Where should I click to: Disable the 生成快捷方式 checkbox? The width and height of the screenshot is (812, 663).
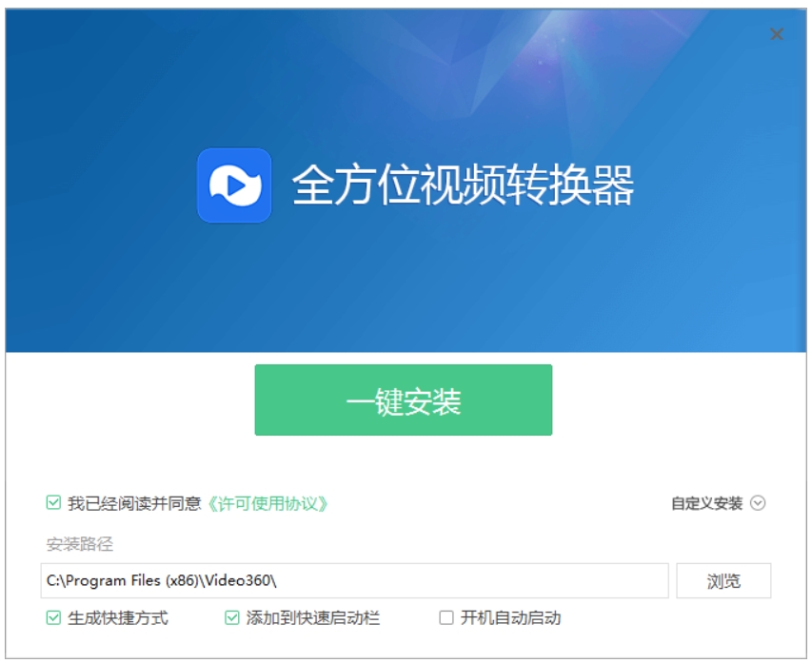point(53,618)
